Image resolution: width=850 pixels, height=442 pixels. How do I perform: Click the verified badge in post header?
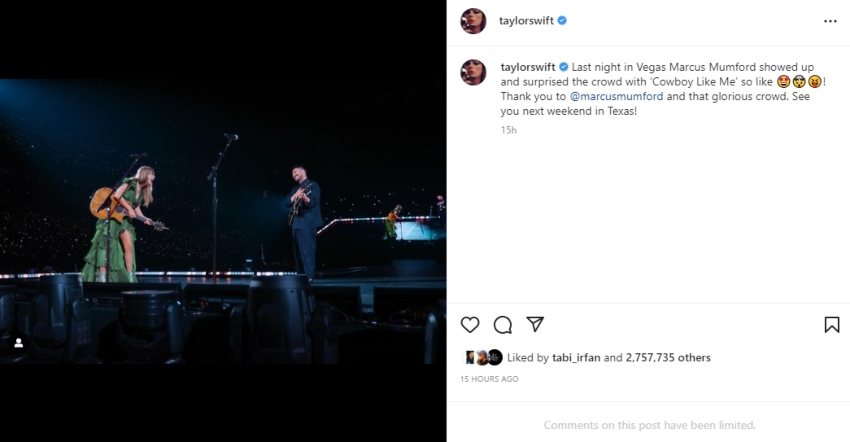pyautogui.click(x=562, y=21)
